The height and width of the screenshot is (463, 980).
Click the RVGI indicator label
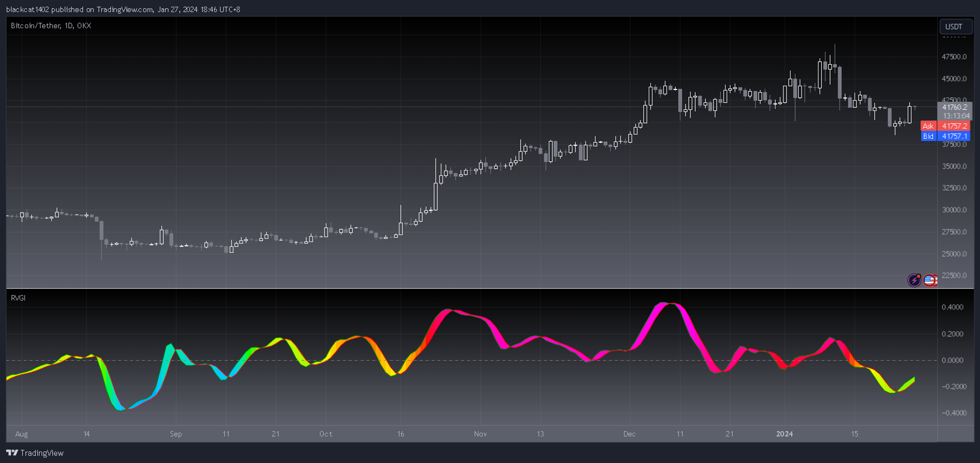(x=18, y=298)
